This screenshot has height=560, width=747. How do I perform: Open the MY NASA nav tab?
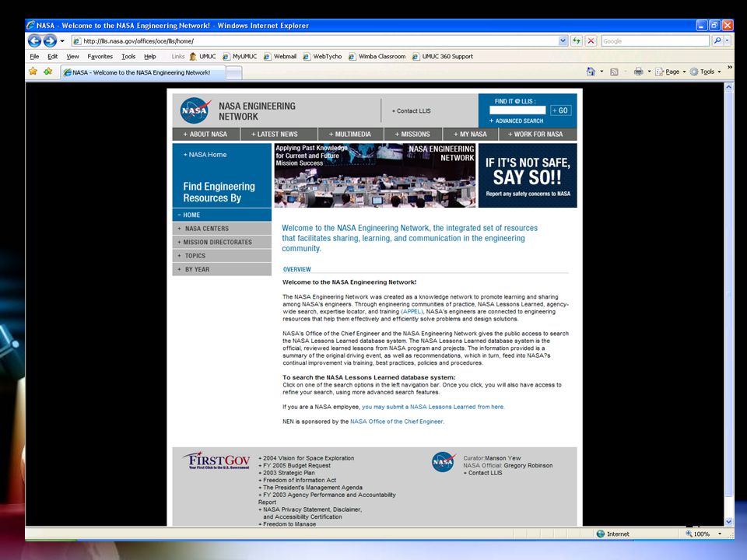coord(470,135)
